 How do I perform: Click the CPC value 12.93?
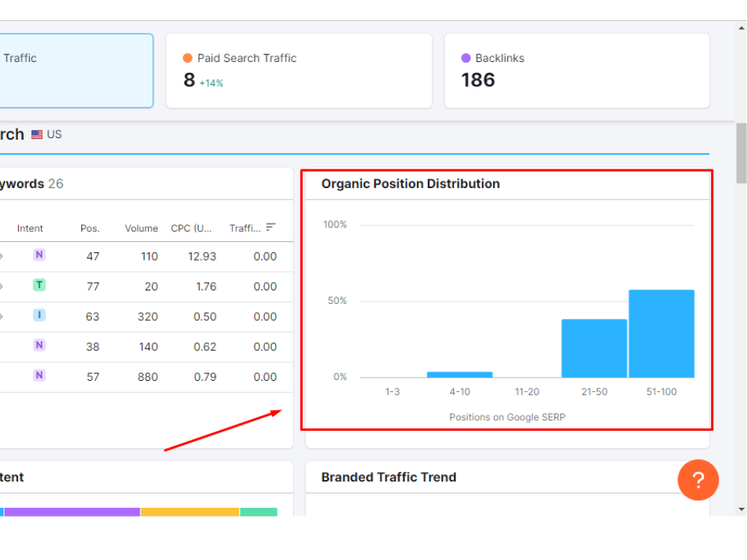click(x=202, y=256)
